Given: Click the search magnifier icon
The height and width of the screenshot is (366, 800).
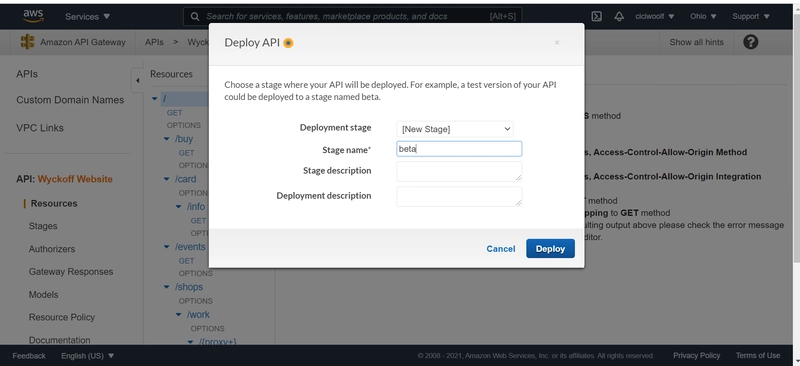Looking at the screenshot, I should [x=195, y=16].
